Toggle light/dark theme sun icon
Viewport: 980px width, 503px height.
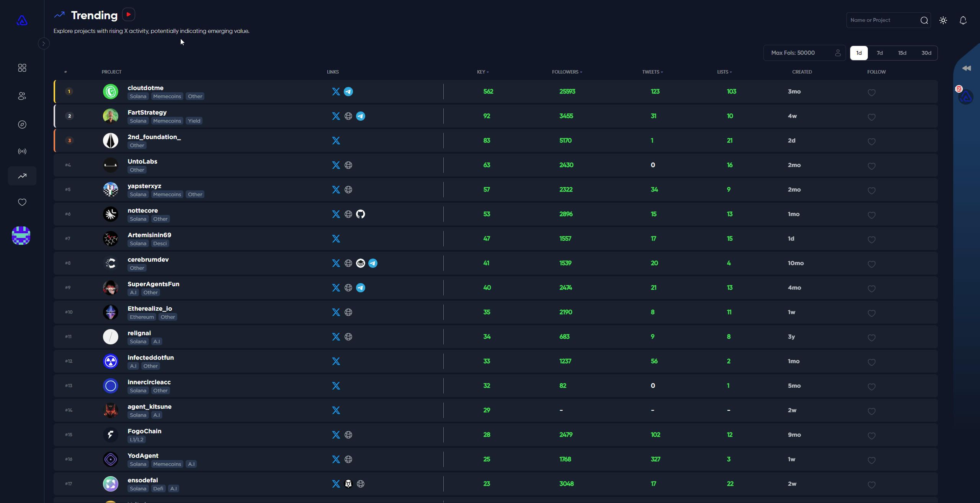[x=943, y=20]
